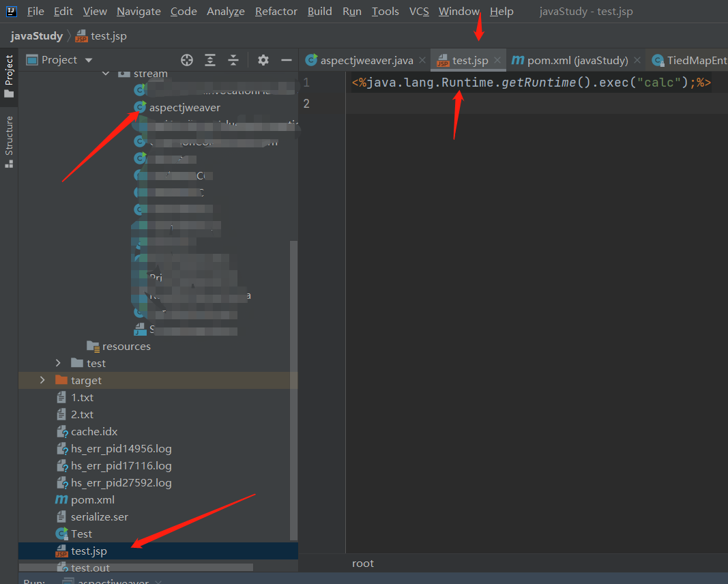Select hs_err_pid14956.log file
This screenshot has width=728, height=584.
coord(121,448)
